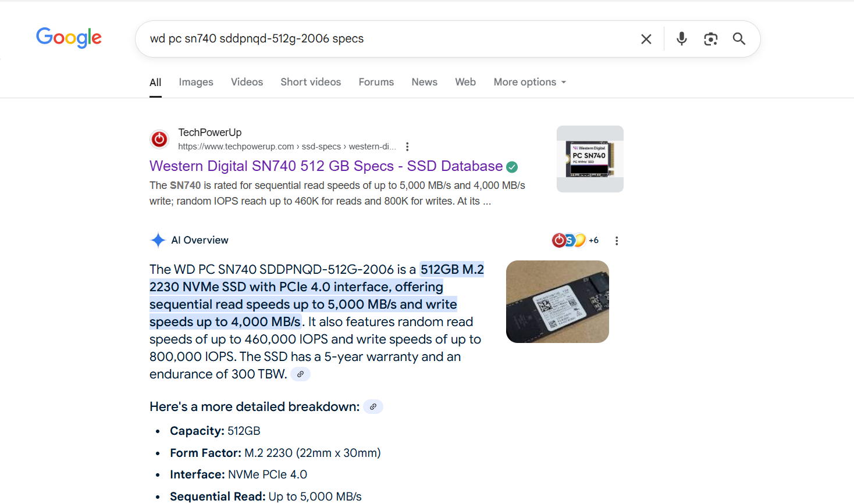Click the AI Overview sparkle icon
The image size is (854, 504).
tap(158, 240)
